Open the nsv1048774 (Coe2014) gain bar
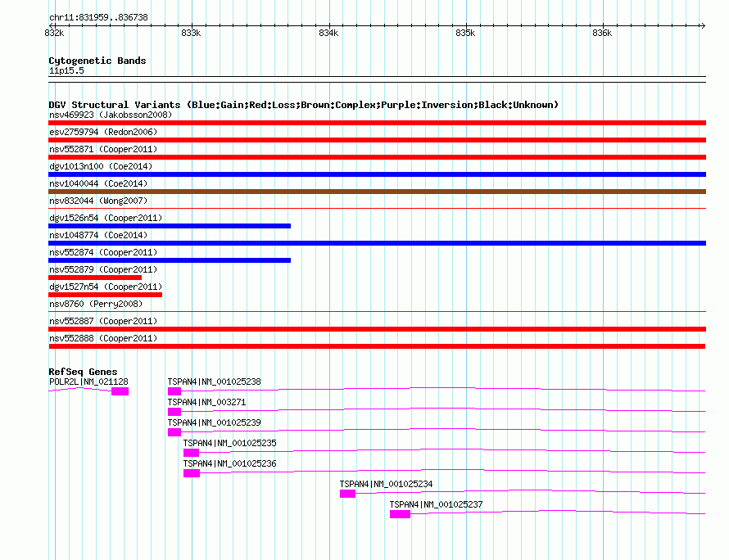The height and width of the screenshot is (560, 729). [x=377, y=243]
